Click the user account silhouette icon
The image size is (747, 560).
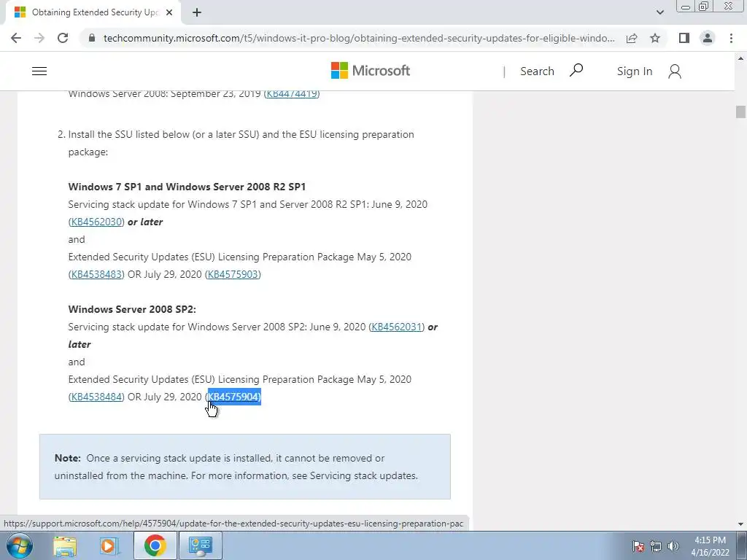pyautogui.click(x=675, y=71)
